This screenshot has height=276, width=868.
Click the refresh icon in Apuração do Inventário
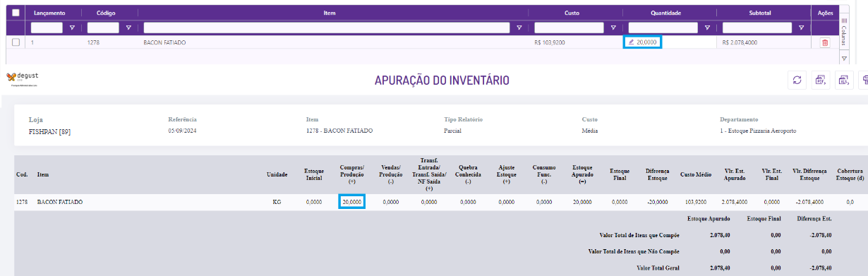click(797, 80)
